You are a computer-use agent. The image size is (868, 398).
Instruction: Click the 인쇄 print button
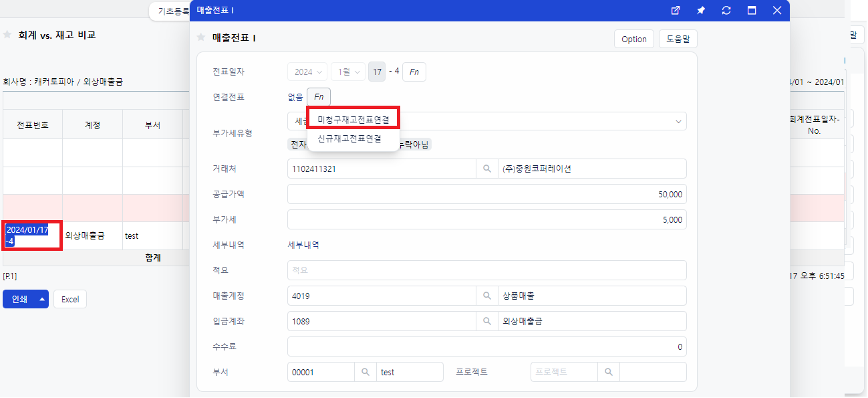19,299
